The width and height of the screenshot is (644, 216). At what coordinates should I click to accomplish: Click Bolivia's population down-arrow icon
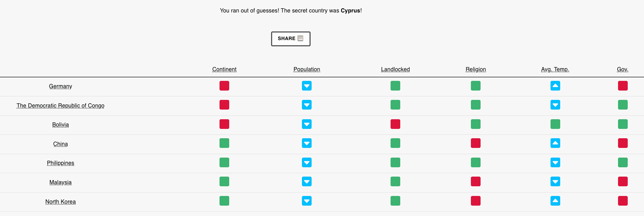[307, 124]
